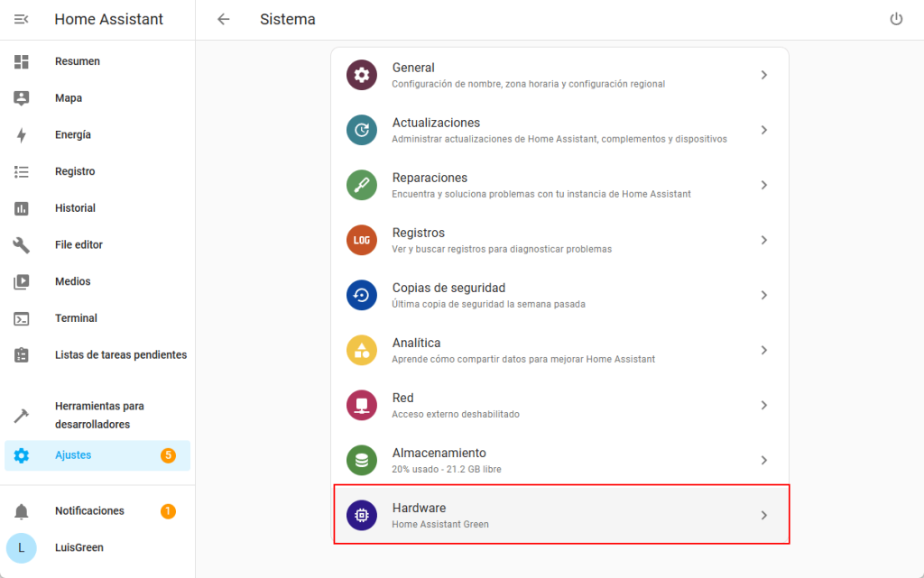Click the Reparaciones wrench icon
This screenshot has height=578, width=924.
coord(362,185)
